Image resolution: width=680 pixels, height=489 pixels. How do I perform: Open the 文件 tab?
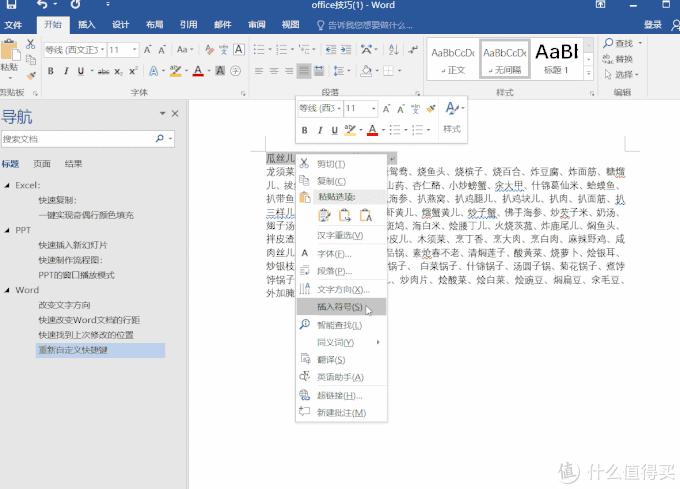tap(13, 25)
